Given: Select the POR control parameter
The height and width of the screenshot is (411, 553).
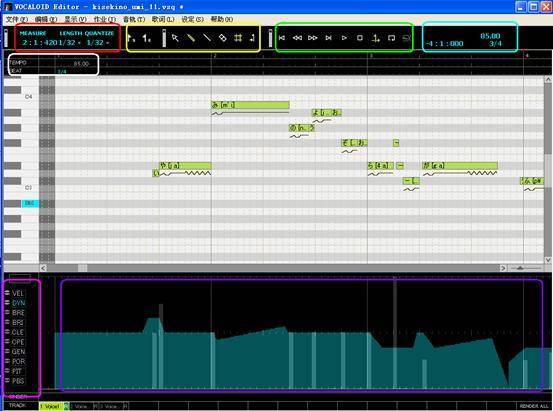Looking at the screenshot, I should pyautogui.click(x=18, y=362).
